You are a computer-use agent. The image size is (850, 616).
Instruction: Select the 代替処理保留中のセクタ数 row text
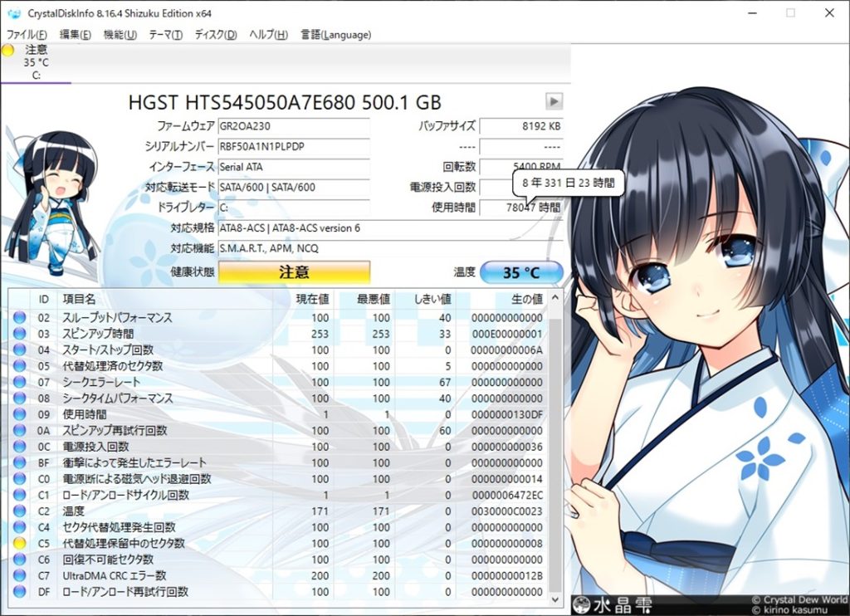pyautogui.click(x=124, y=543)
